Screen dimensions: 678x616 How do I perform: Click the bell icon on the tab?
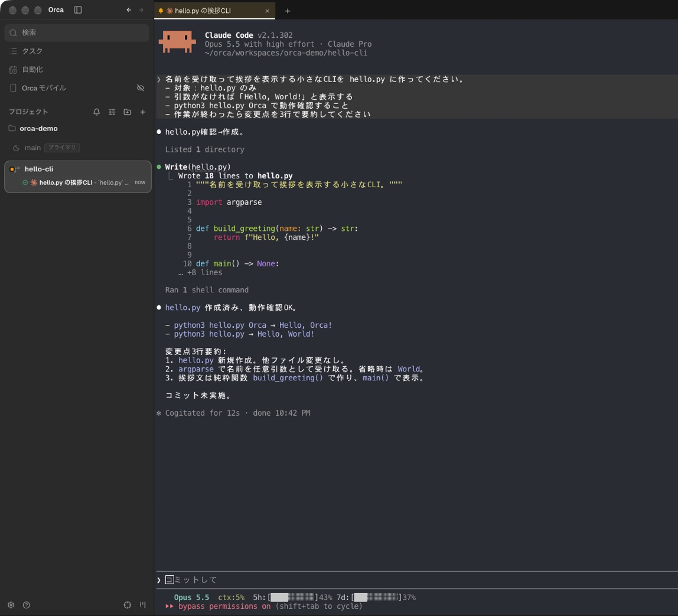tap(161, 11)
